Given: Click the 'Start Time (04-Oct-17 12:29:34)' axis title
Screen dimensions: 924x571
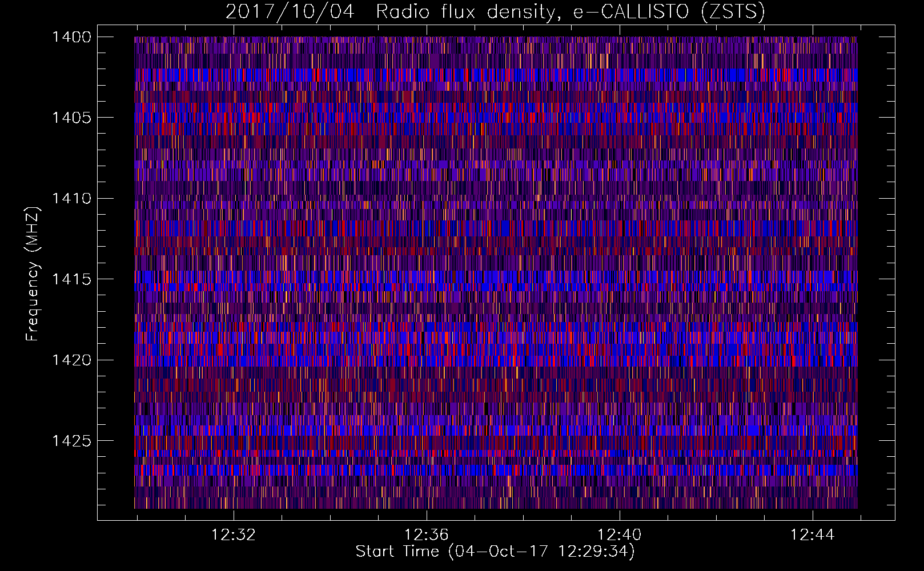Looking at the screenshot, I should click(495, 552).
